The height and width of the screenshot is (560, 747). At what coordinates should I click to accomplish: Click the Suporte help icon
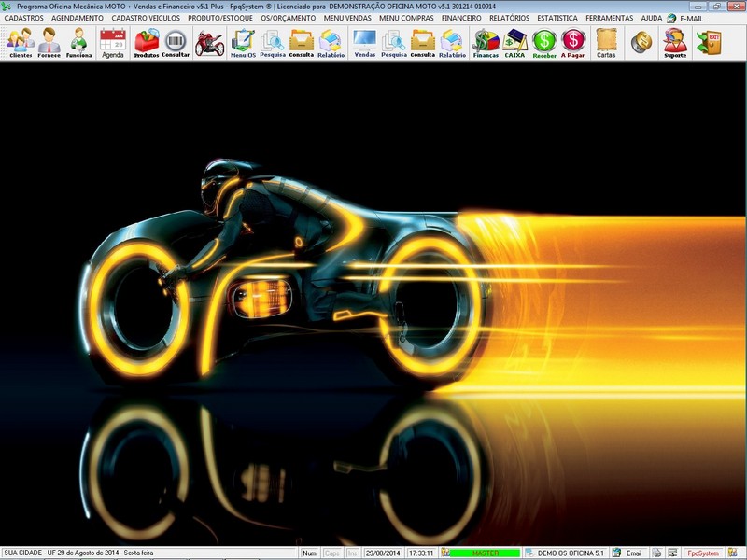pyautogui.click(x=674, y=43)
